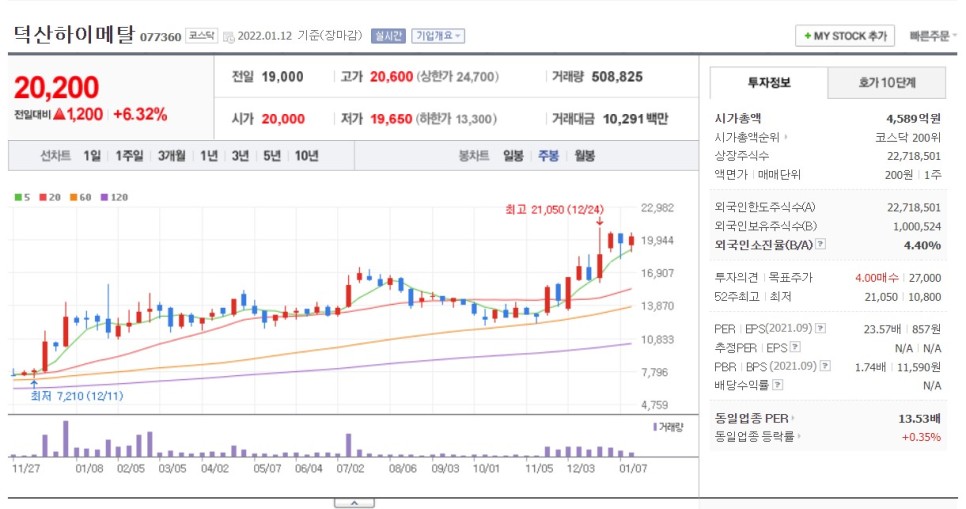Viewport: 966px width, 509px height.
Task: Click the tall volume bar near 07/02
Action: [x=349, y=445]
